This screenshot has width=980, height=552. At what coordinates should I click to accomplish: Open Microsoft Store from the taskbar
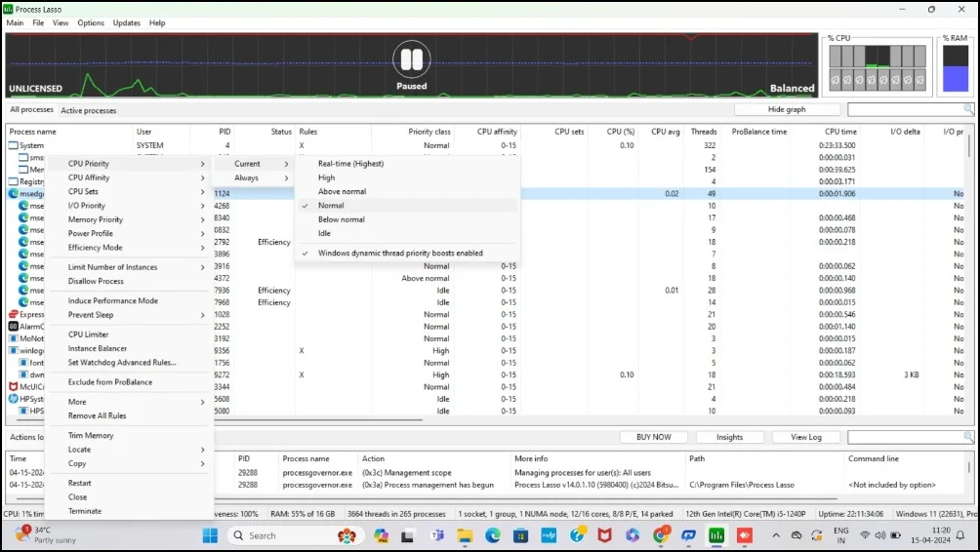pos(520,535)
